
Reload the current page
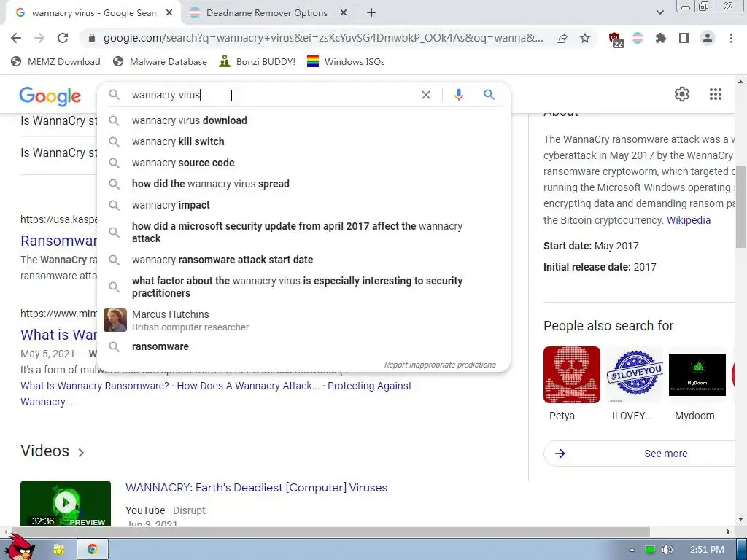coord(63,38)
